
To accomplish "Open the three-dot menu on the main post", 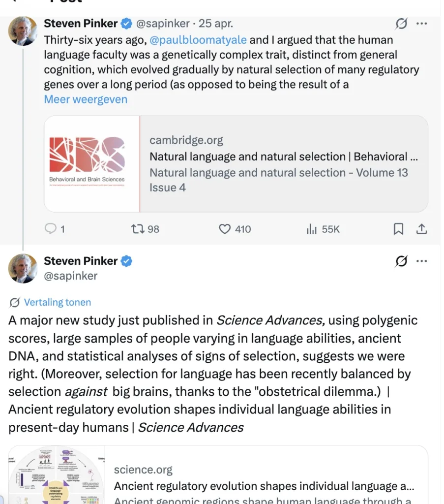I will pos(421,261).
